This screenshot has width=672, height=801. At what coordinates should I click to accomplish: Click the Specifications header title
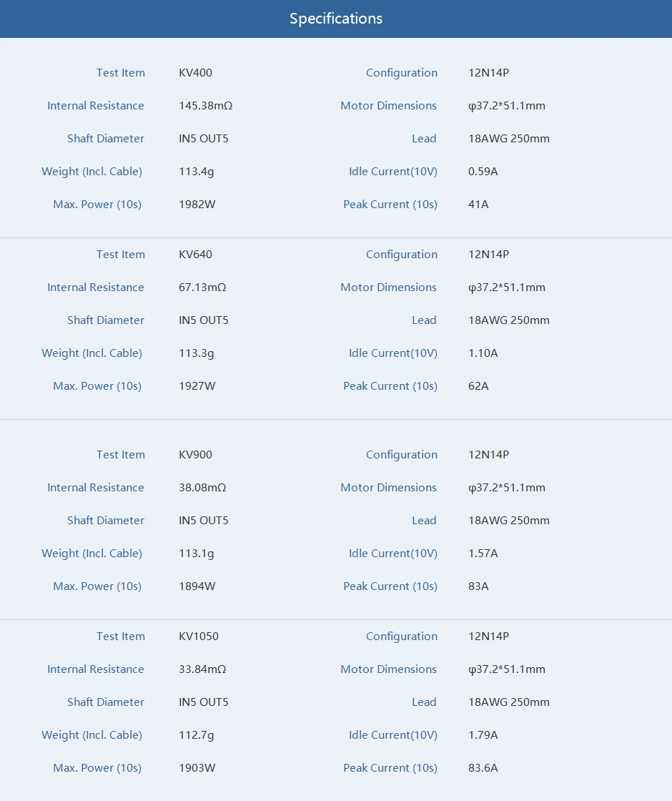(336, 19)
